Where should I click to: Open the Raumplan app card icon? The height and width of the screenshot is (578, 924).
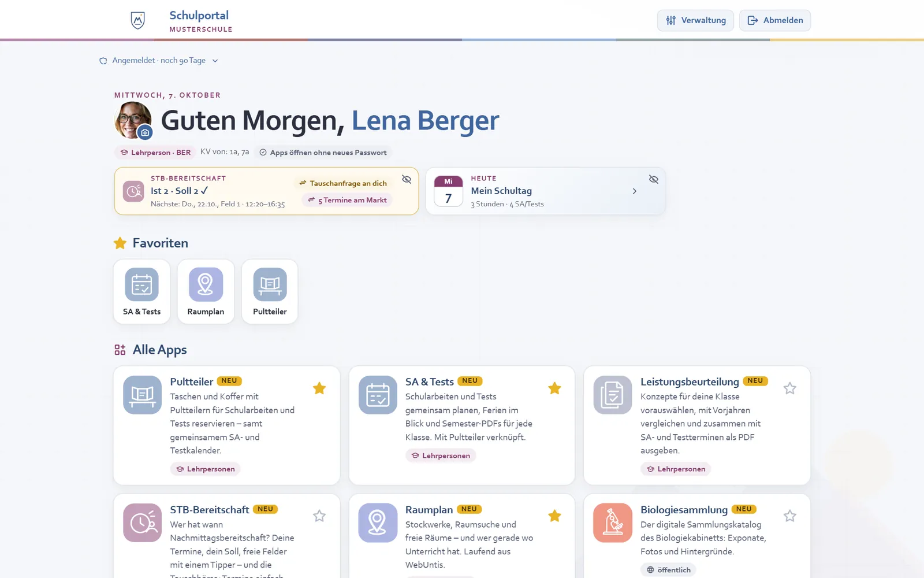click(x=378, y=523)
